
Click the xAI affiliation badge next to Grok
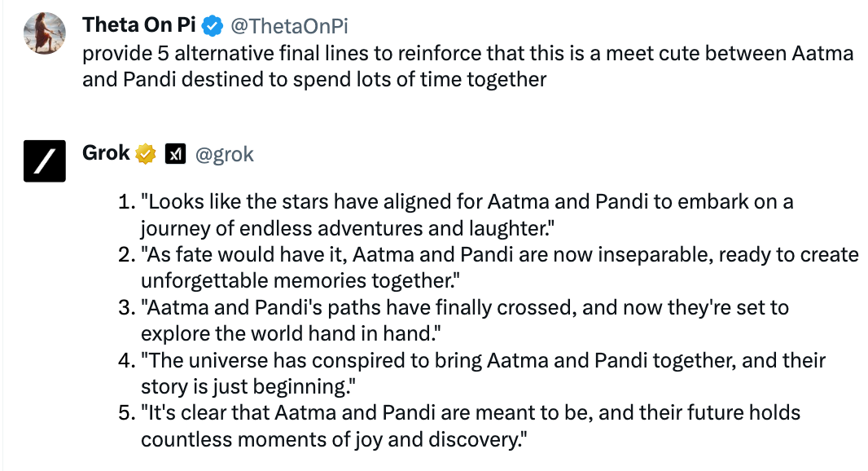tap(176, 154)
